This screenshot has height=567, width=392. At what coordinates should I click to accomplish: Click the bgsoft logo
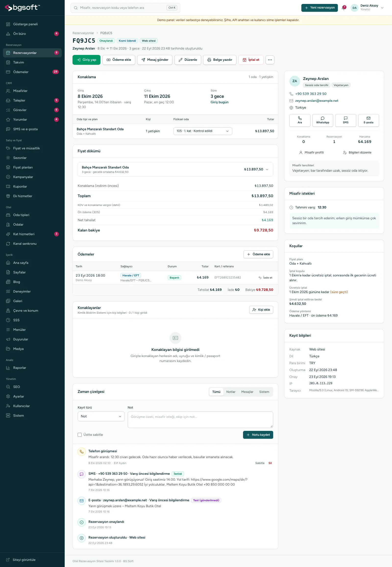(x=22, y=8)
